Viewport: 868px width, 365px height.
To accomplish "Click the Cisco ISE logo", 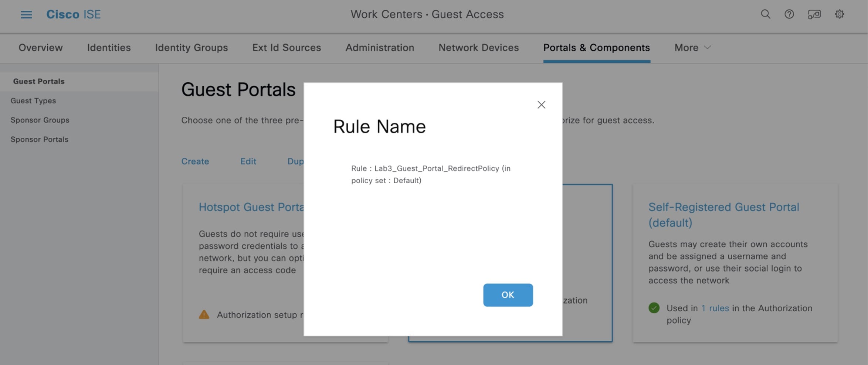I will pyautogui.click(x=73, y=14).
